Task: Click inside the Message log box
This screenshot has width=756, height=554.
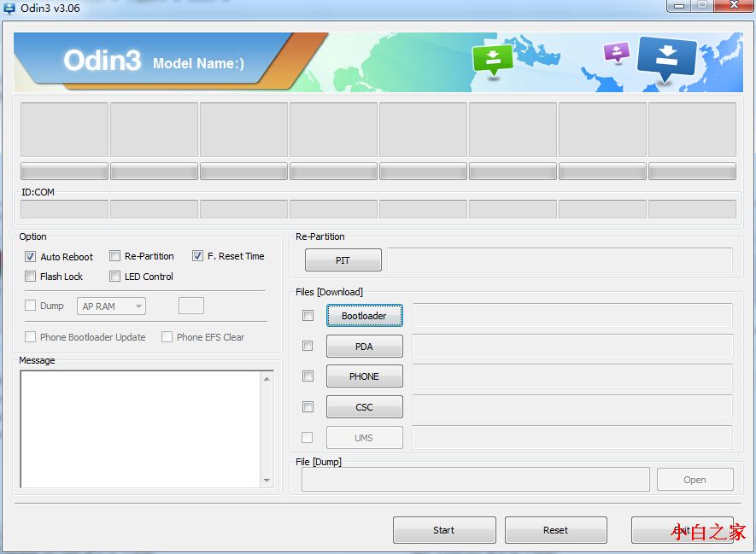Action: [140, 429]
